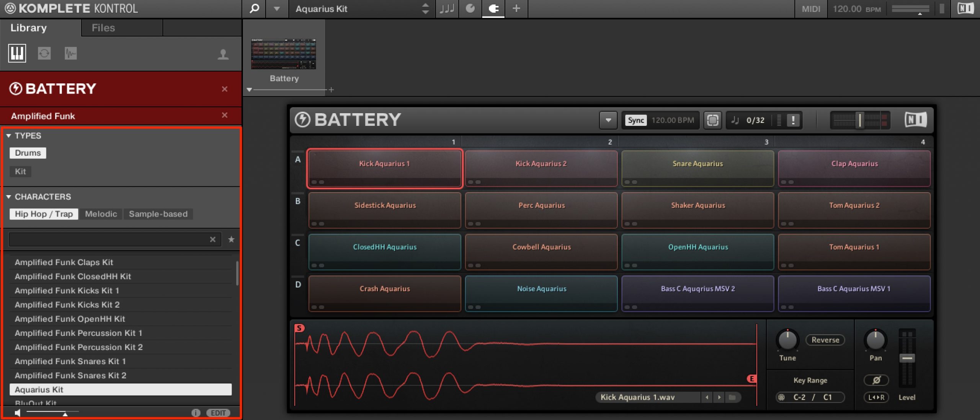Toggle favorites star filter
Screen dimensions: 980x420
231,239
